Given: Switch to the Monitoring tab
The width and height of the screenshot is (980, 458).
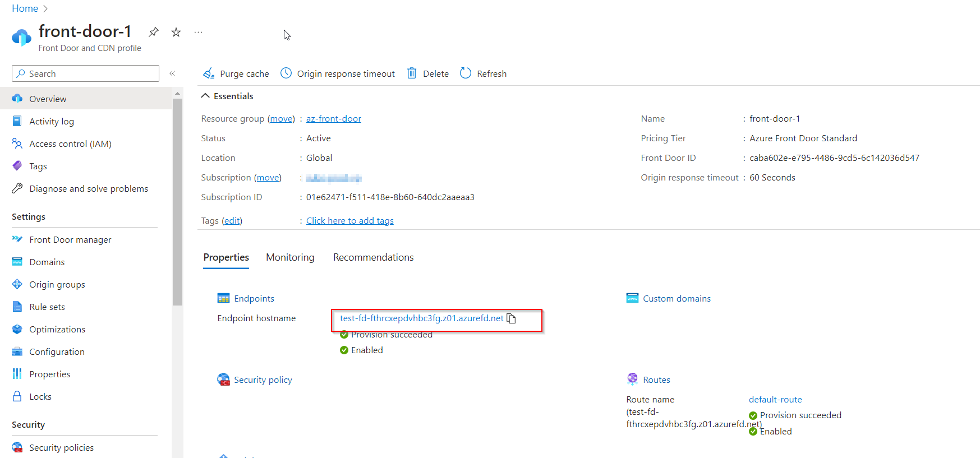Looking at the screenshot, I should coord(290,257).
